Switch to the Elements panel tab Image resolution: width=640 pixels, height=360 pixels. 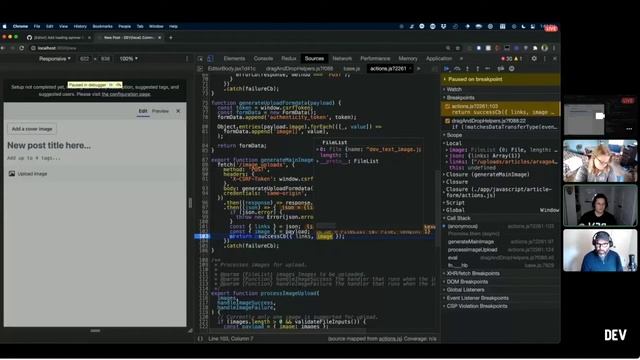234,59
